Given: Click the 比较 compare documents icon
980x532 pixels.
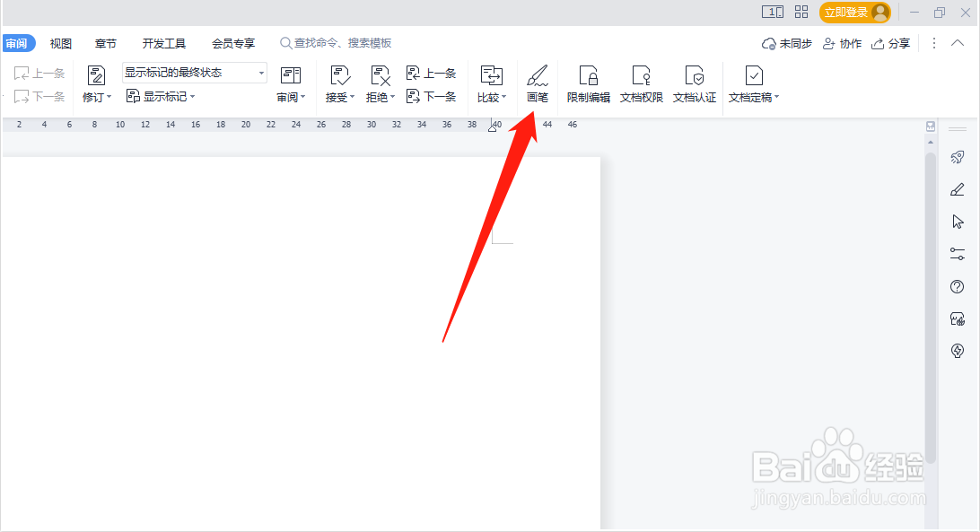Looking at the screenshot, I should point(491,75).
